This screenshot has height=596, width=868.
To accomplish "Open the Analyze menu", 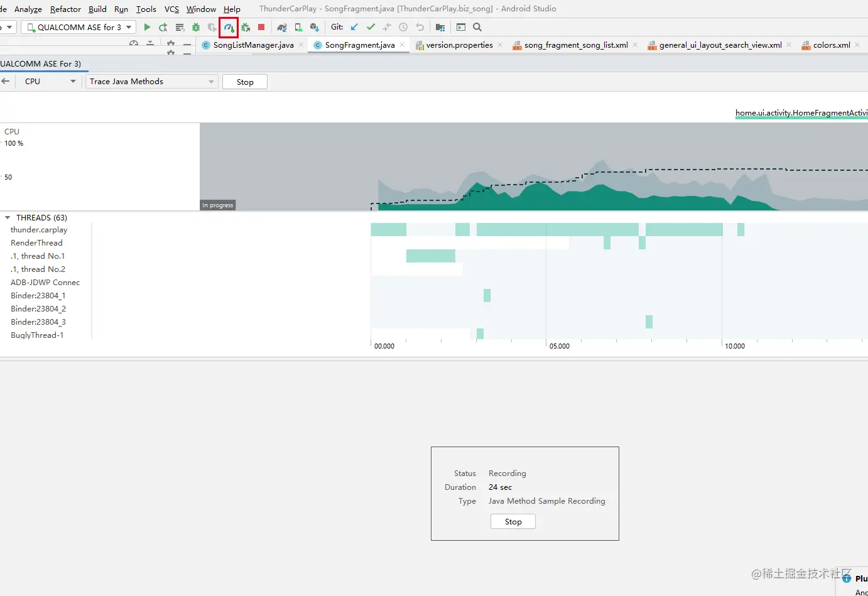I will pyautogui.click(x=28, y=9).
